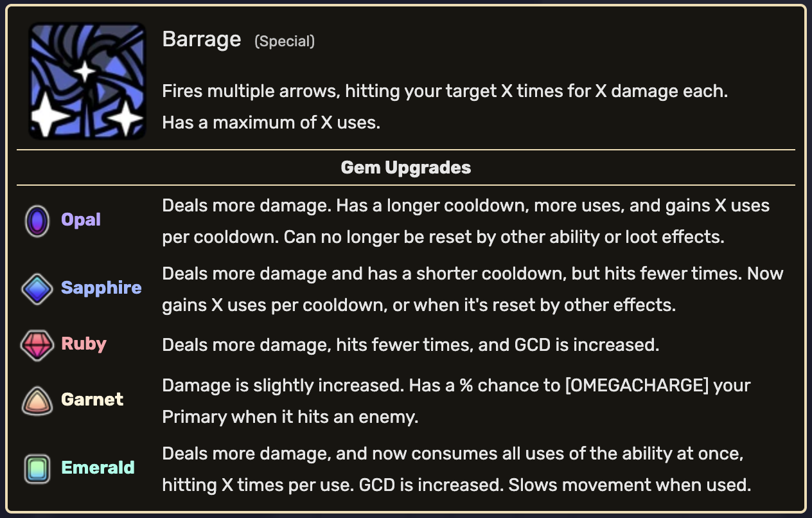Click the Barrage ability icon
The image size is (812, 518).
click(x=87, y=81)
